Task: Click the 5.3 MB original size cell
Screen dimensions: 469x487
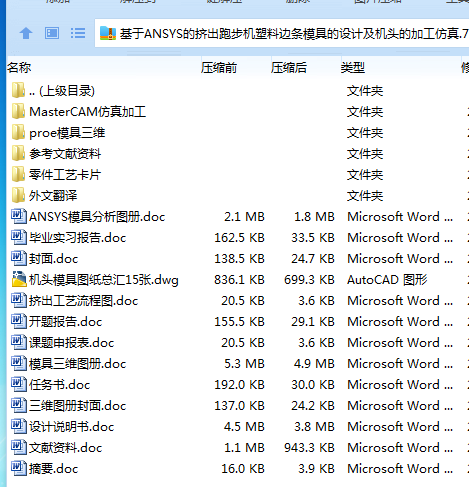Action: (244, 364)
